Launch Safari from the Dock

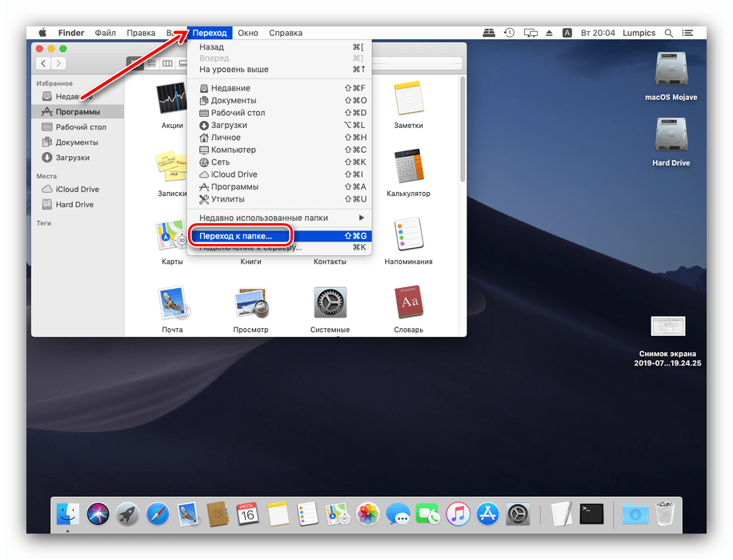[x=158, y=513]
